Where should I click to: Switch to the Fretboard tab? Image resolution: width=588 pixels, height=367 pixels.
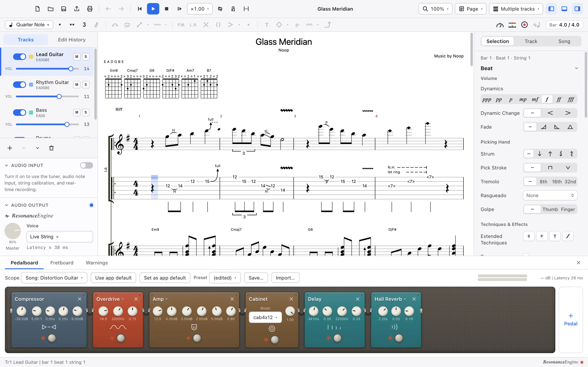(62, 263)
